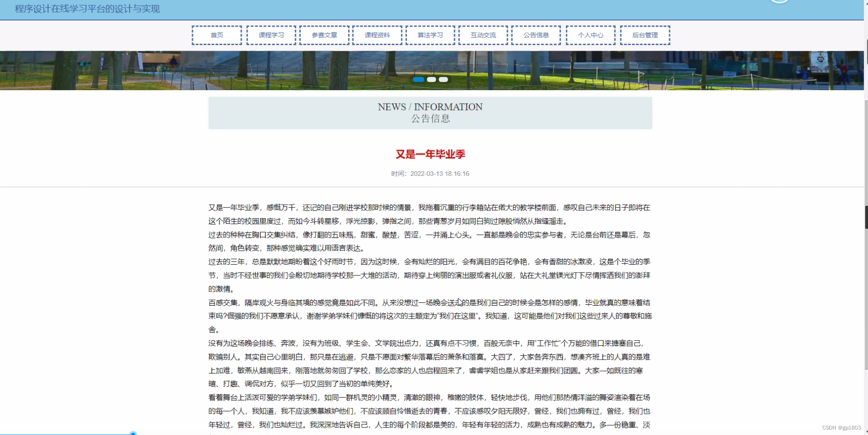Open the 算法学习 section

pyautogui.click(x=430, y=35)
